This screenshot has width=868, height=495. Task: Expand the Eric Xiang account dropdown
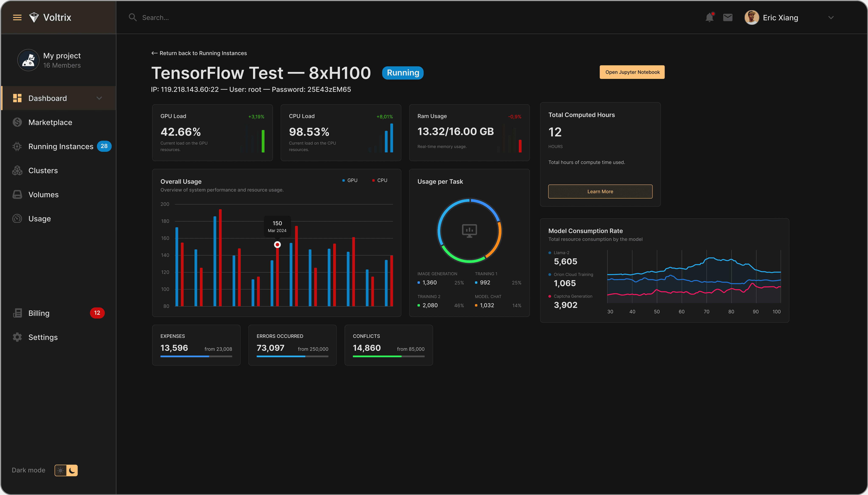click(831, 18)
